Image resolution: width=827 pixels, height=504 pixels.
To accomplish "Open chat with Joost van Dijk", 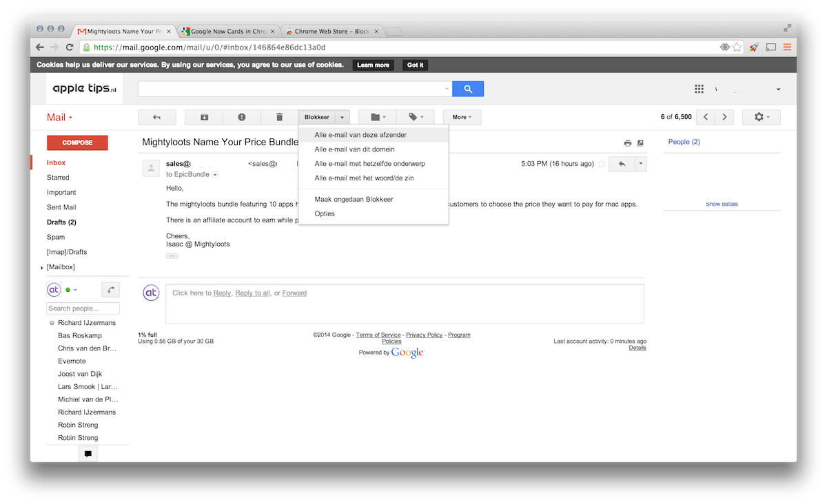I will pos(80,374).
